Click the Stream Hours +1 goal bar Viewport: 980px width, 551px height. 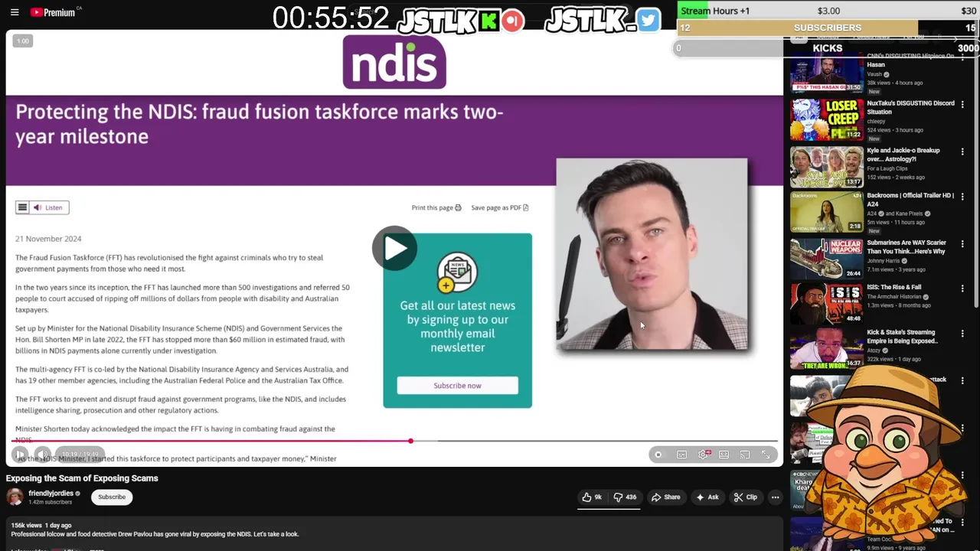click(x=827, y=11)
